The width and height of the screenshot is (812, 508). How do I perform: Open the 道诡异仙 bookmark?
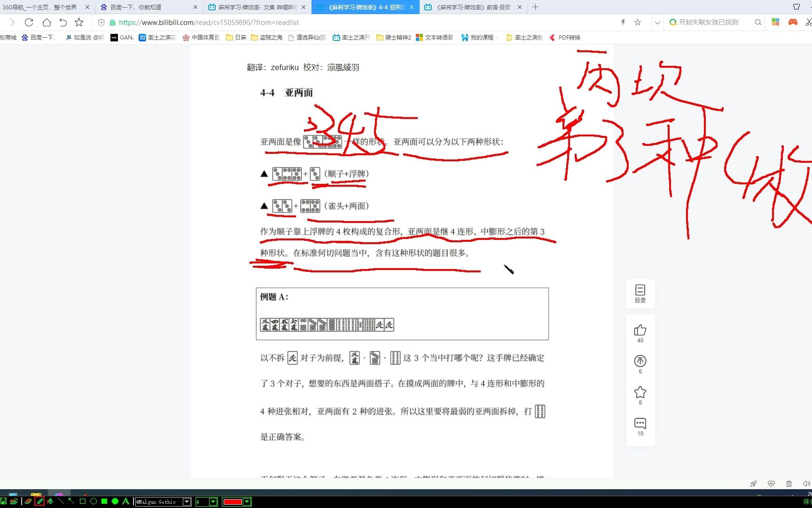307,37
